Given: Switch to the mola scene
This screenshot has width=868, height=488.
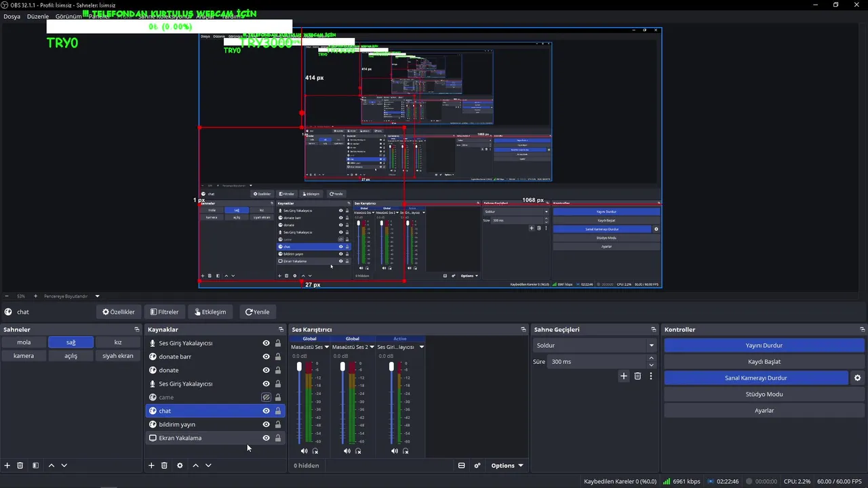Looking at the screenshot, I should point(24,342).
